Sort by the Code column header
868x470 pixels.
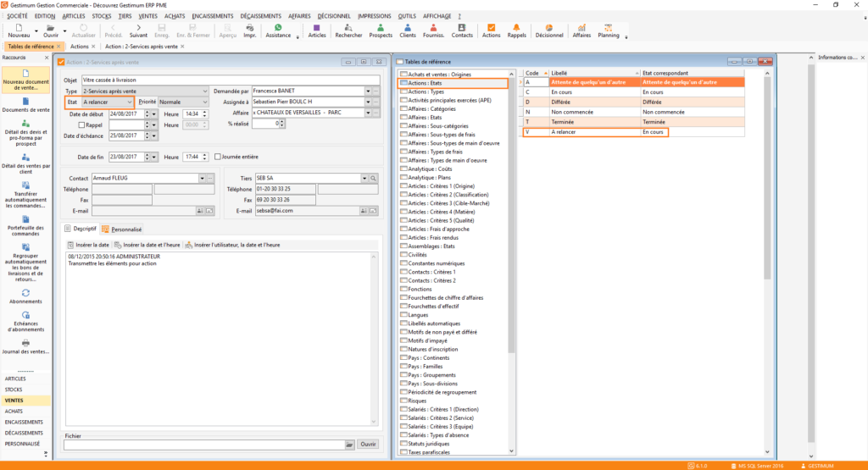pos(536,73)
